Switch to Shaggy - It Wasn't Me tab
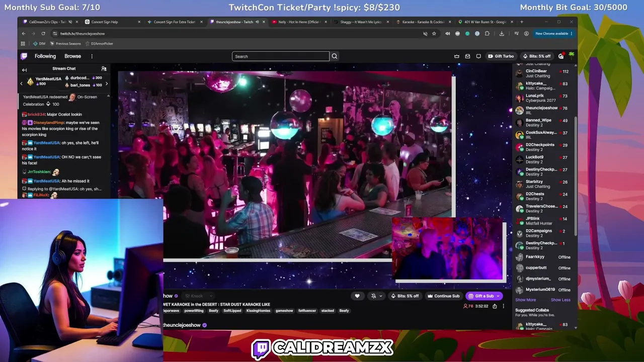 pos(361,22)
